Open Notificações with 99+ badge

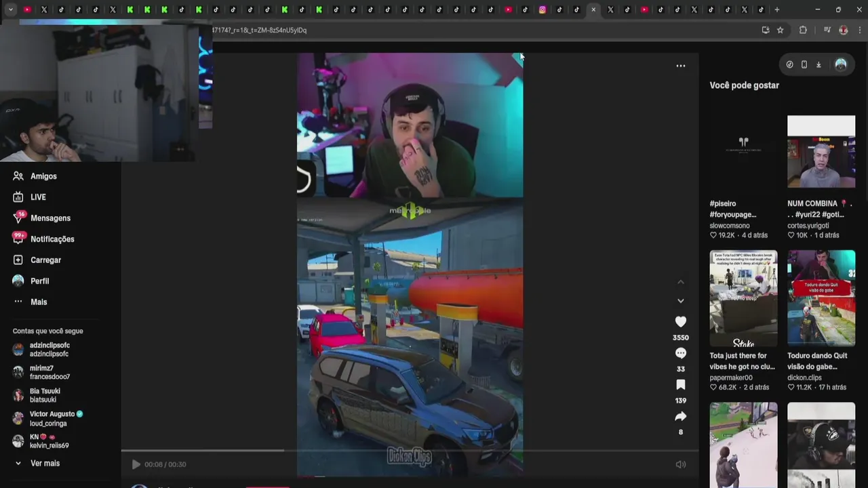point(43,239)
